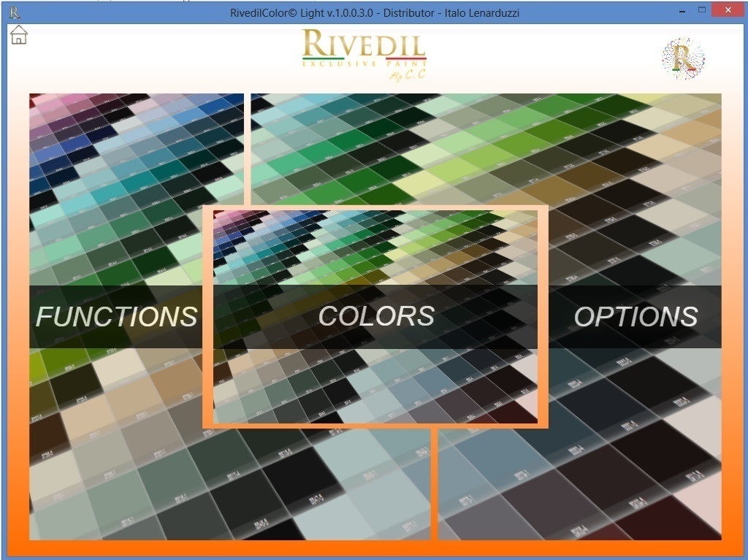Open the COLORS section

click(x=376, y=316)
